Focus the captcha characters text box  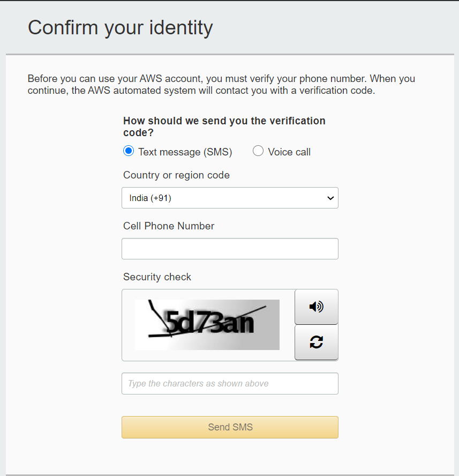230,383
